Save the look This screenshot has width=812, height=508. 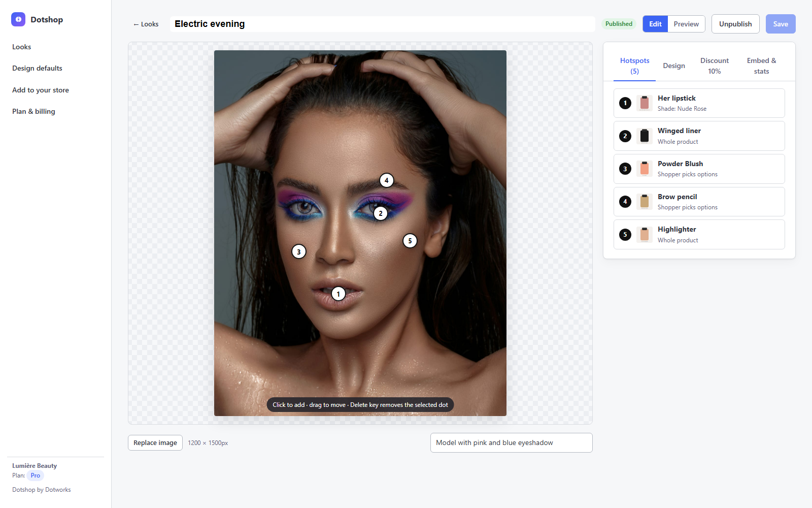click(x=781, y=24)
